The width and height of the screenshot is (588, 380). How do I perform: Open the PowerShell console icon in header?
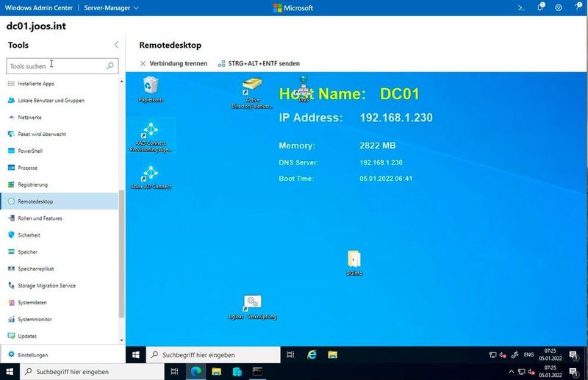(521, 7)
